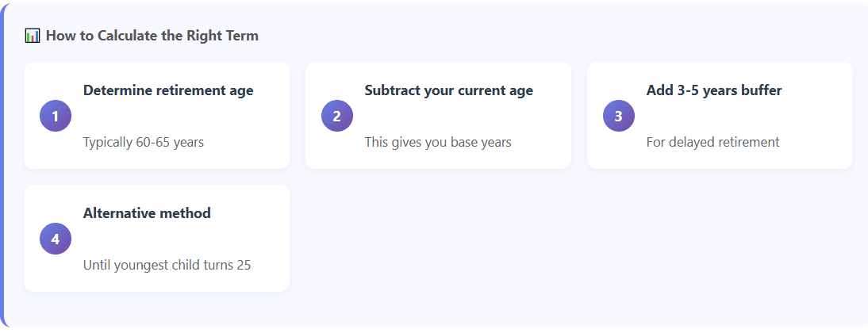Click the empty panel area right of card 4
868x333 pixels.
[571, 238]
